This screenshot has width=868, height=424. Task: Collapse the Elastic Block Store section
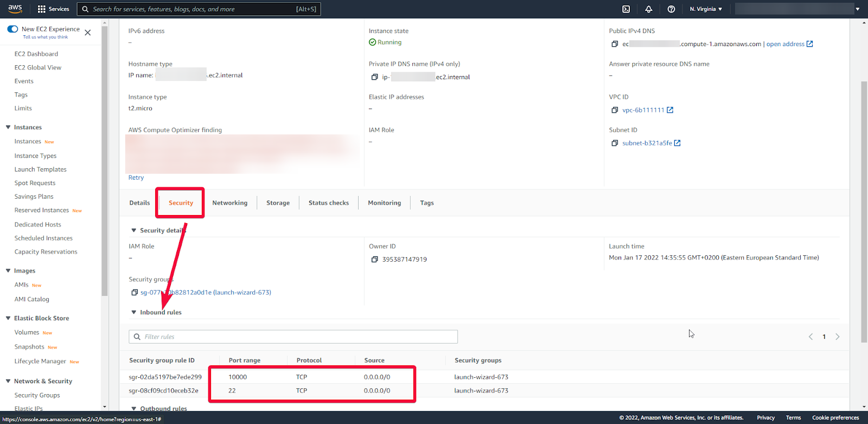click(x=8, y=318)
